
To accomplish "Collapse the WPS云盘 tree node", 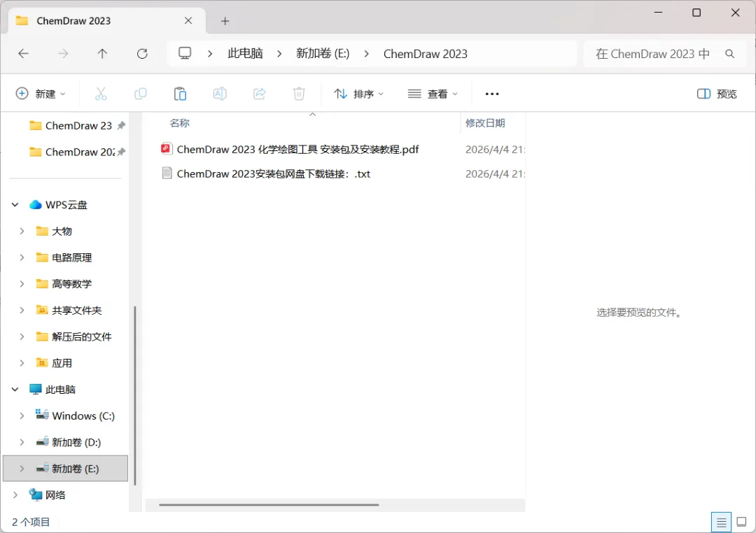I will coord(15,205).
